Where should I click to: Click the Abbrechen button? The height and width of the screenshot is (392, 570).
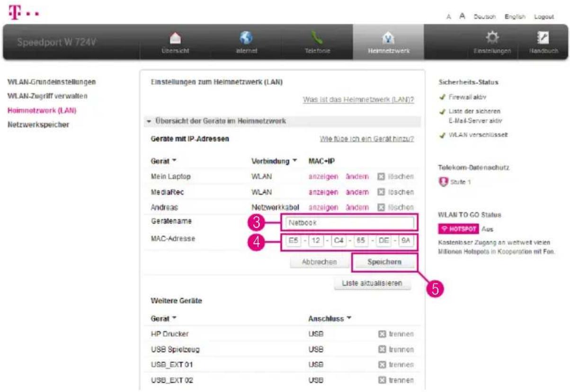click(320, 262)
